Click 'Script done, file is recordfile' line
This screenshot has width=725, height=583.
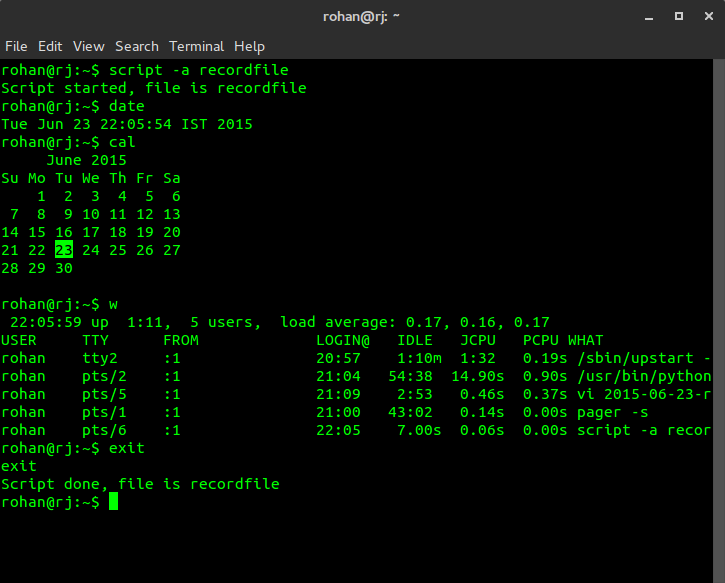click(x=141, y=484)
